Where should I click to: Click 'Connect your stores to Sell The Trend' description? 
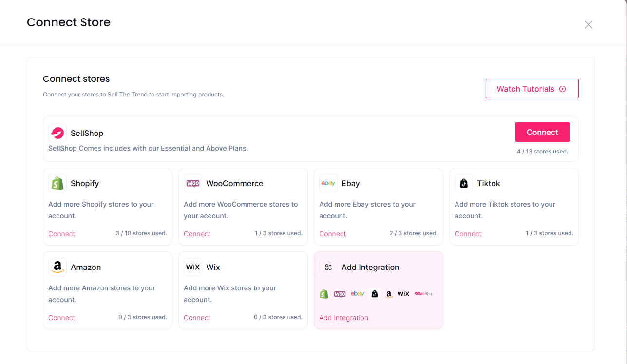click(133, 95)
